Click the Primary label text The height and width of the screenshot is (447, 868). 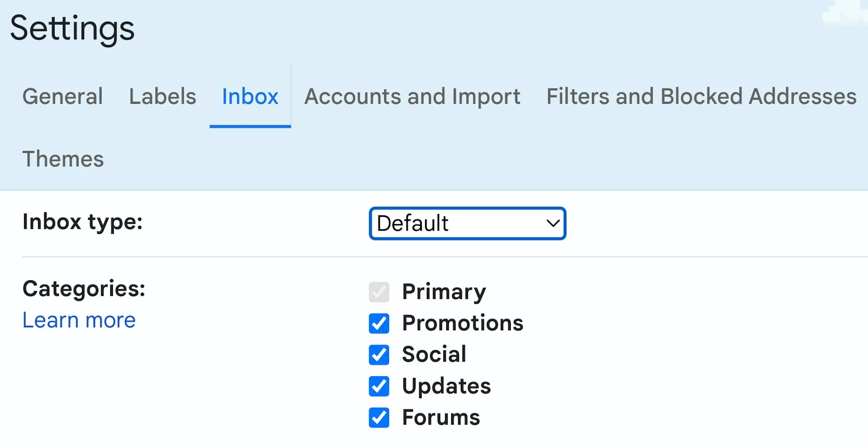(x=444, y=292)
